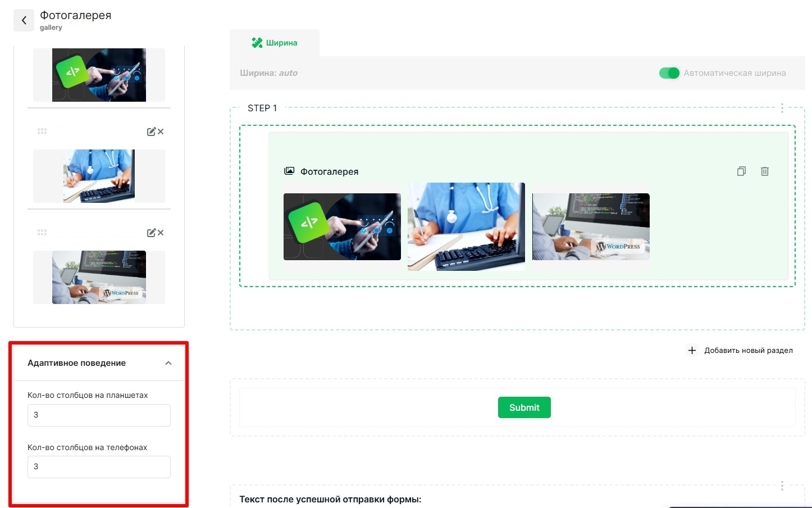Focus the phone columns count field
This screenshot has width=812, height=508.
tap(99, 467)
